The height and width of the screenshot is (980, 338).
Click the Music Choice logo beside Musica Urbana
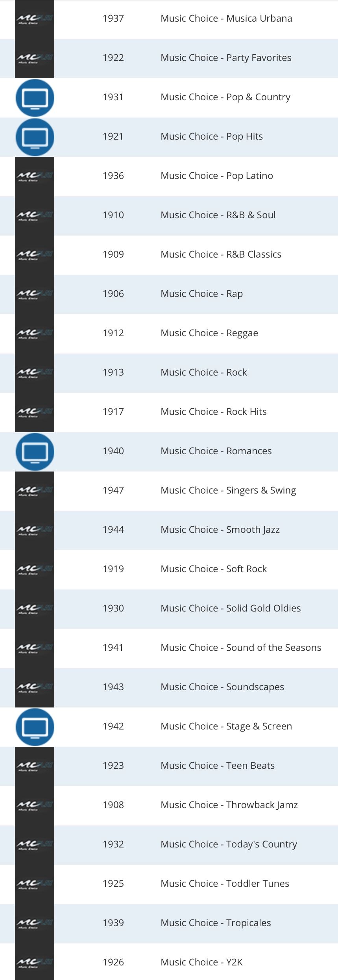35,19
